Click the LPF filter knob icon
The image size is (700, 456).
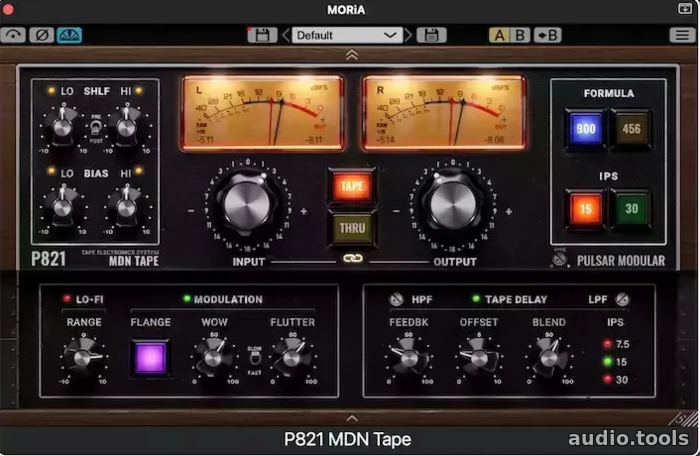click(622, 299)
